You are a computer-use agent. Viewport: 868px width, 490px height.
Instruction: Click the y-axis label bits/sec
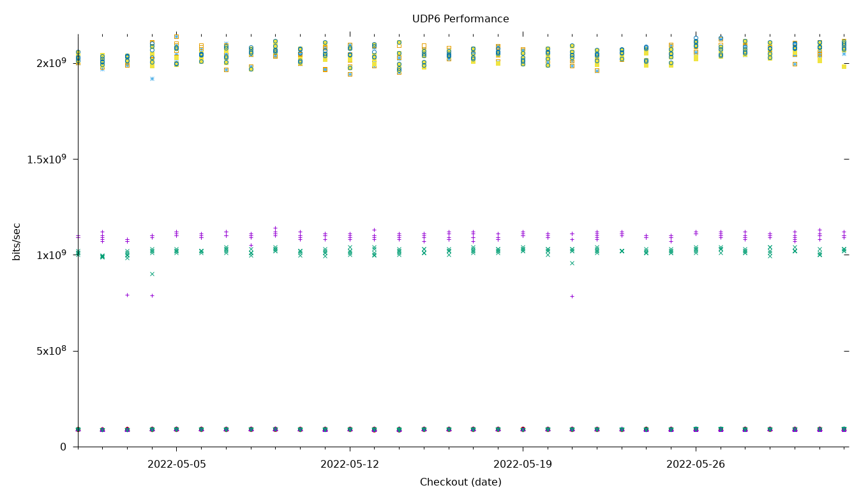[17, 241]
